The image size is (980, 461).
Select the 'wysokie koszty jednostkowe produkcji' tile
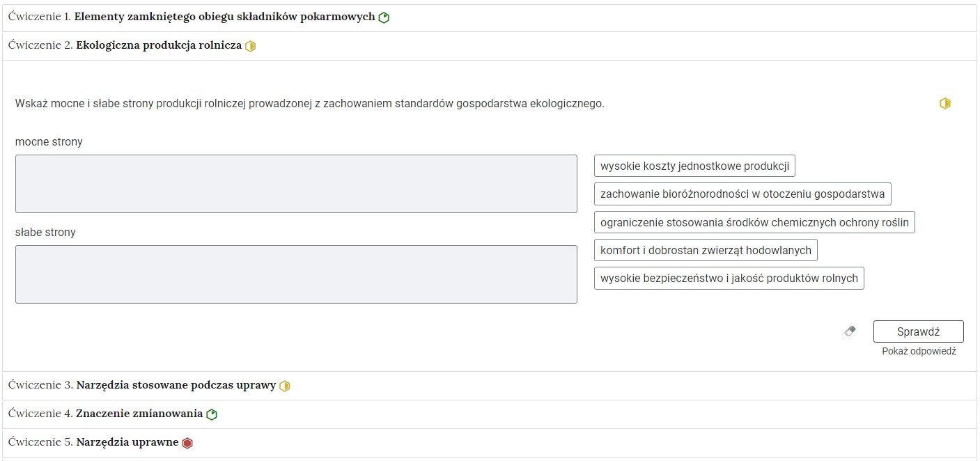click(694, 166)
